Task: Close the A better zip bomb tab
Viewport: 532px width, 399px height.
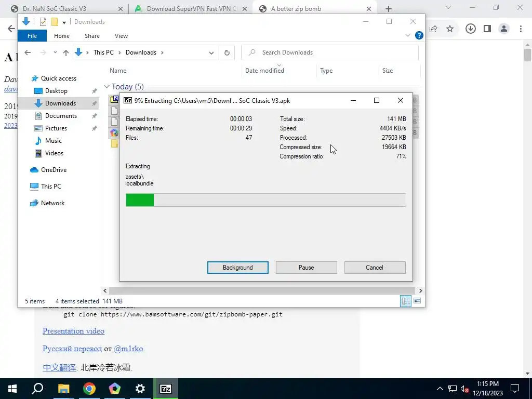Action: coord(369,9)
